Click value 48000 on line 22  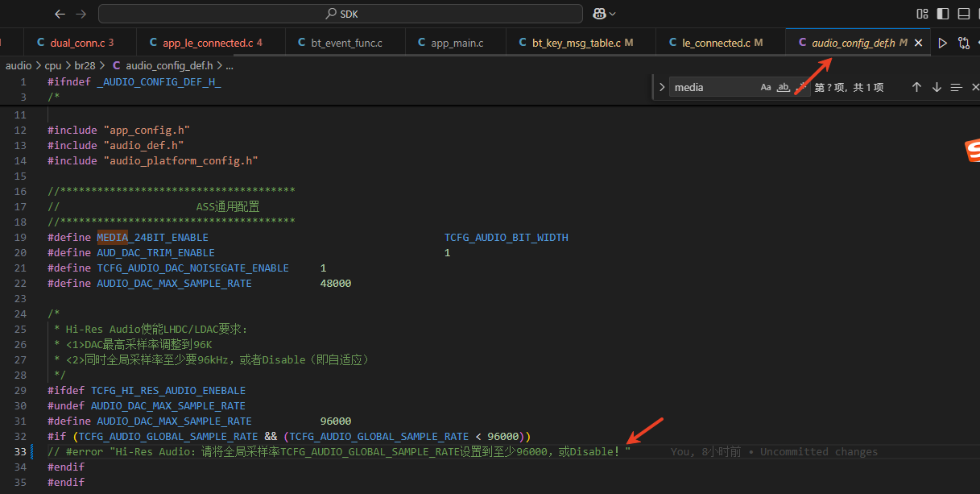336,284
